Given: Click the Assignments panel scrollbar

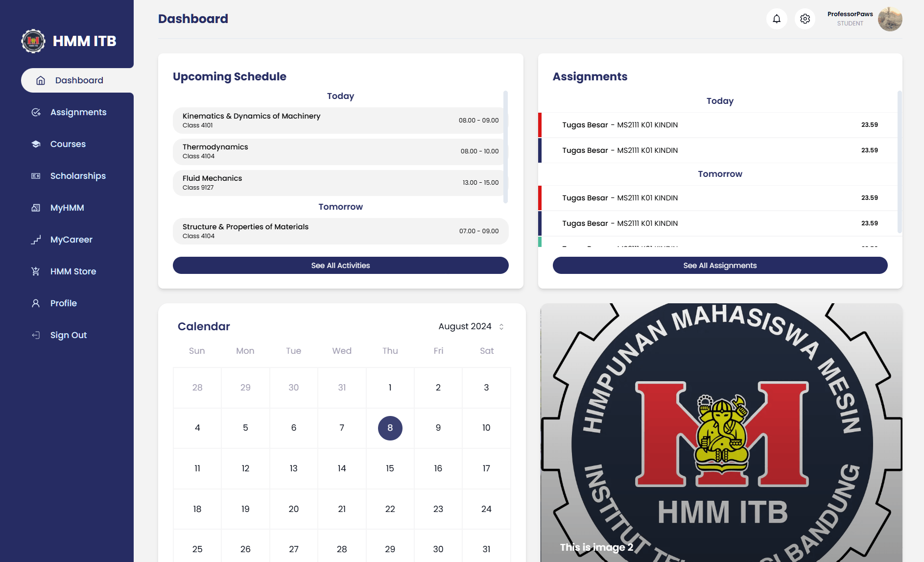Looking at the screenshot, I should pos(900,162).
